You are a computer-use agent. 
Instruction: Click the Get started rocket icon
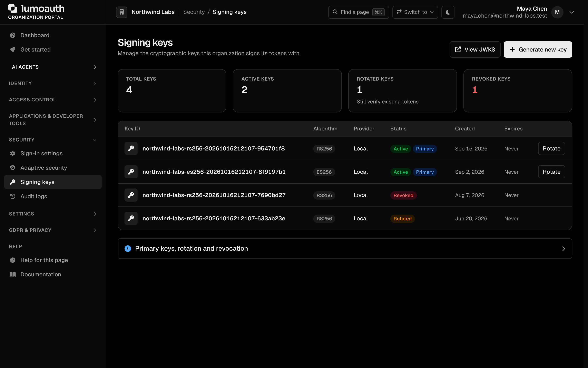pyautogui.click(x=13, y=50)
